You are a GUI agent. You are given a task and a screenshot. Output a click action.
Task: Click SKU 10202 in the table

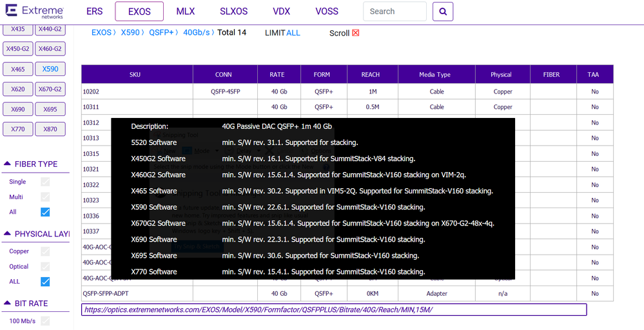tap(91, 92)
